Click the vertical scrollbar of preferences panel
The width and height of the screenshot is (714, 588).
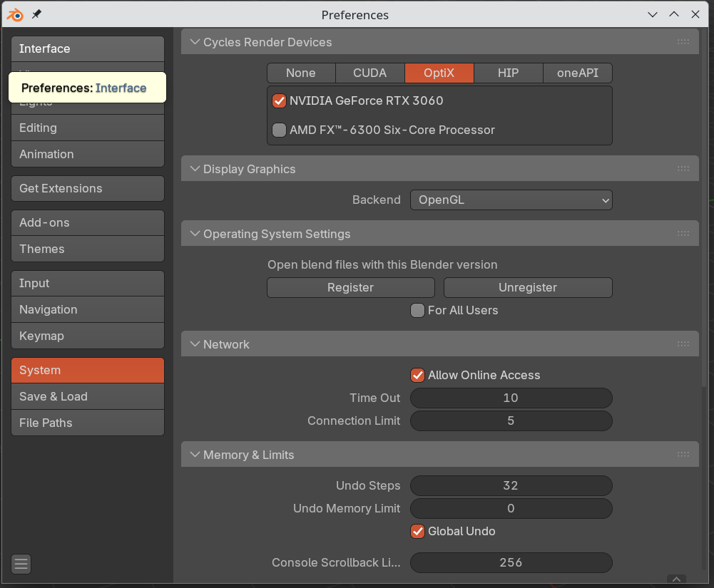click(x=704, y=210)
